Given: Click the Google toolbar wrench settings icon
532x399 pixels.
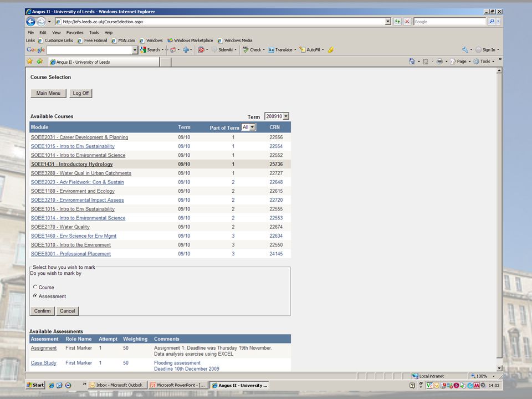Looking at the screenshot, I should coord(465,50).
